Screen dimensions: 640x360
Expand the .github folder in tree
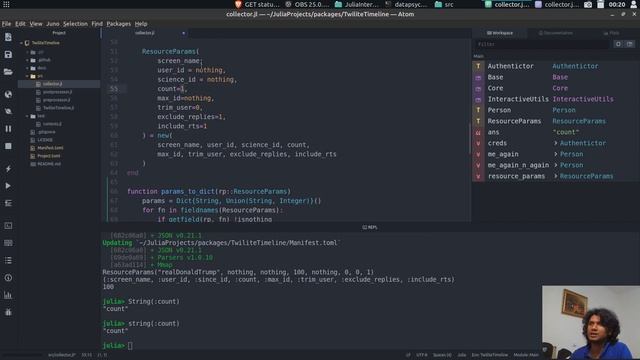tap(28, 60)
